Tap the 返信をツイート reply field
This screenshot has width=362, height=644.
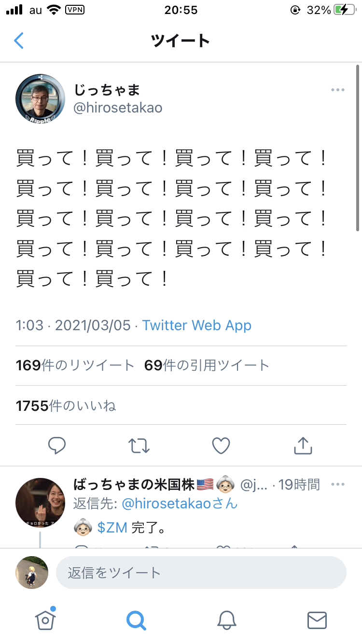(x=201, y=573)
